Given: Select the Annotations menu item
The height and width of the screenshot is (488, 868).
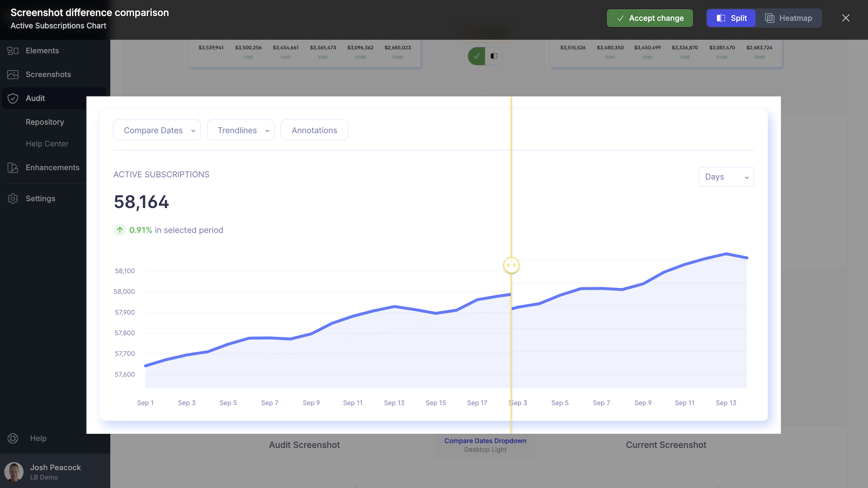Looking at the screenshot, I should pyautogui.click(x=314, y=130).
